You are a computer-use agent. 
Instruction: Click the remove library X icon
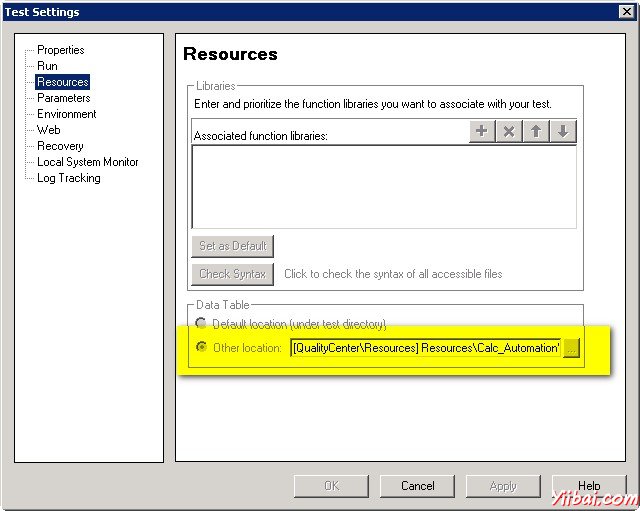509,132
